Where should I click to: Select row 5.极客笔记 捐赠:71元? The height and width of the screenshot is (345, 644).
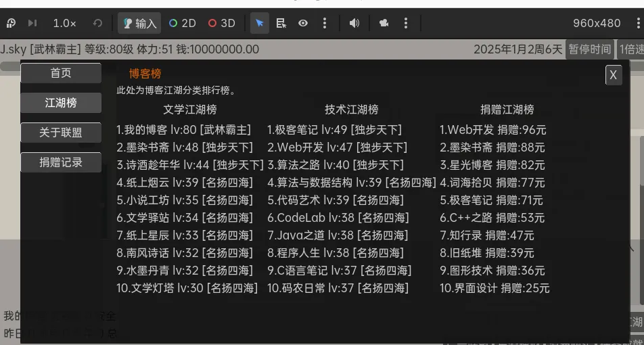click(491, 200)
